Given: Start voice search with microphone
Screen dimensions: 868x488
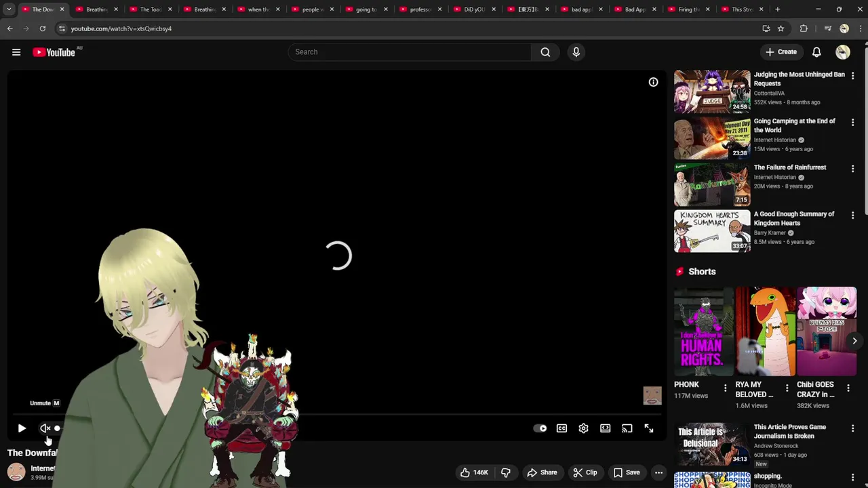Looking at the screenshot, I should pos(576,52).
